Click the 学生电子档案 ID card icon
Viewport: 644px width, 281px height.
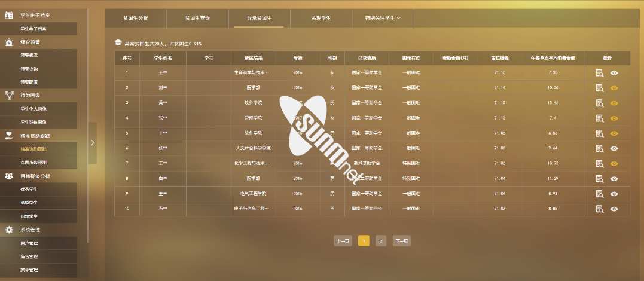click(9, 15)
